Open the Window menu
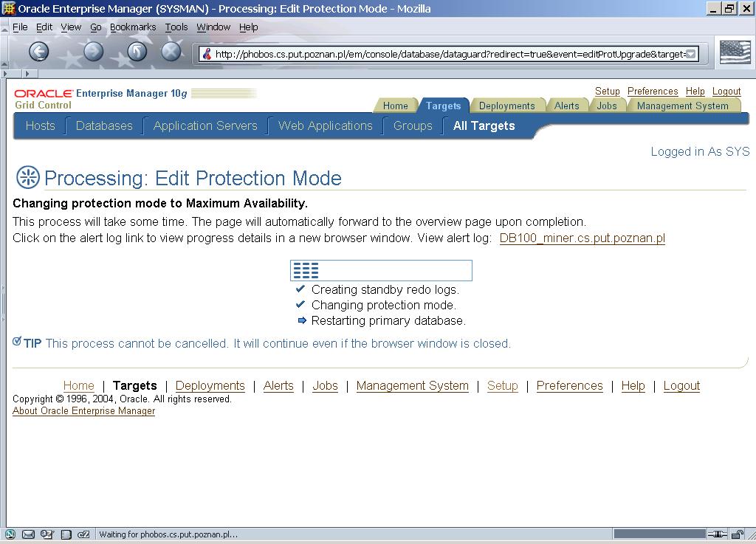 tap(213, 27)
